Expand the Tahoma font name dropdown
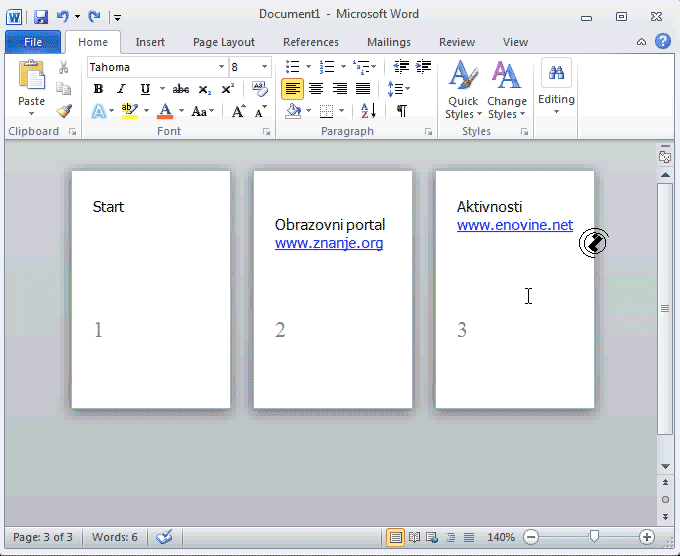Image resolution: width=680 pixels, height=556 pixels. (221, 67)
